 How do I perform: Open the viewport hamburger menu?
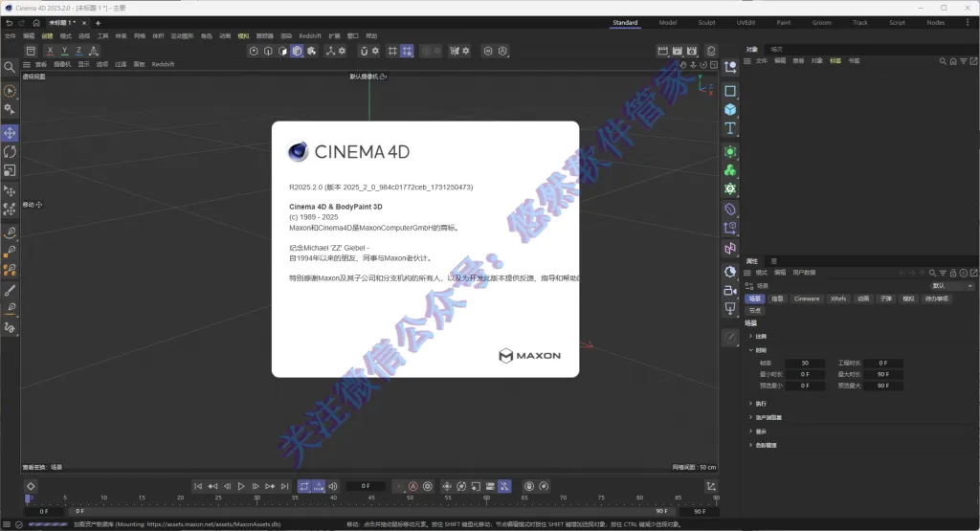click(x=26, y=64)
